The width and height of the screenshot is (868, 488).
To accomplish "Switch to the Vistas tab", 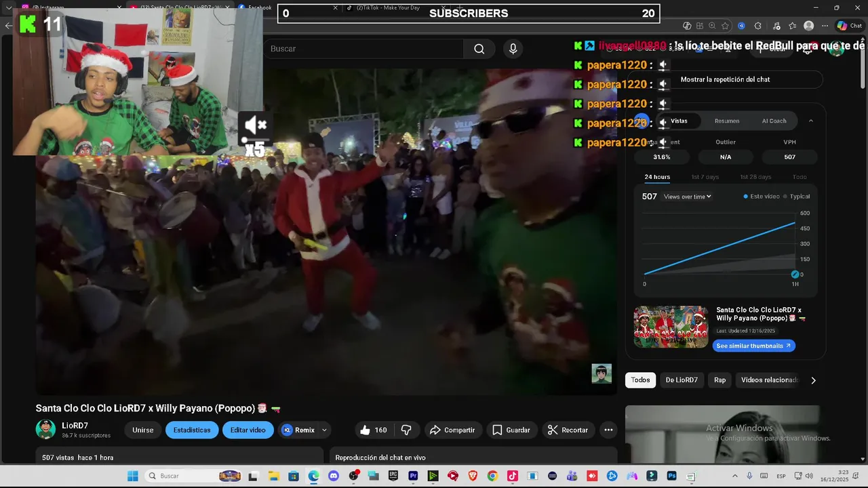I will pos(679,121).
